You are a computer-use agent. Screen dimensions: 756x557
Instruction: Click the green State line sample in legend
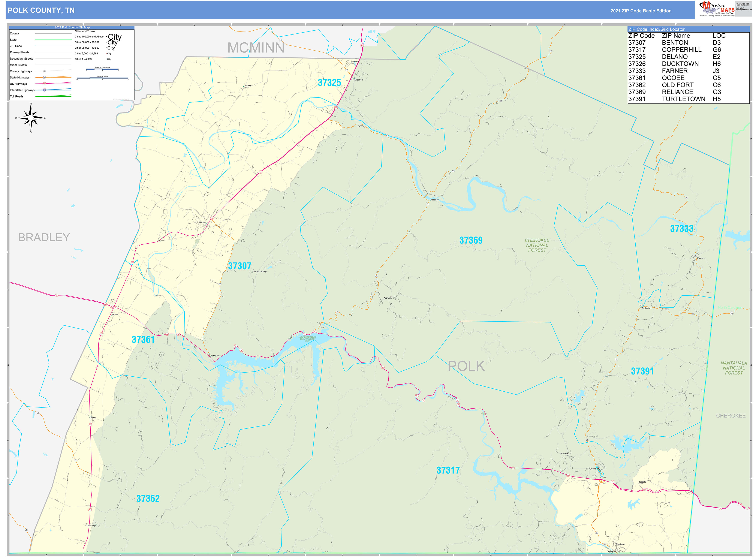[53, 39]
